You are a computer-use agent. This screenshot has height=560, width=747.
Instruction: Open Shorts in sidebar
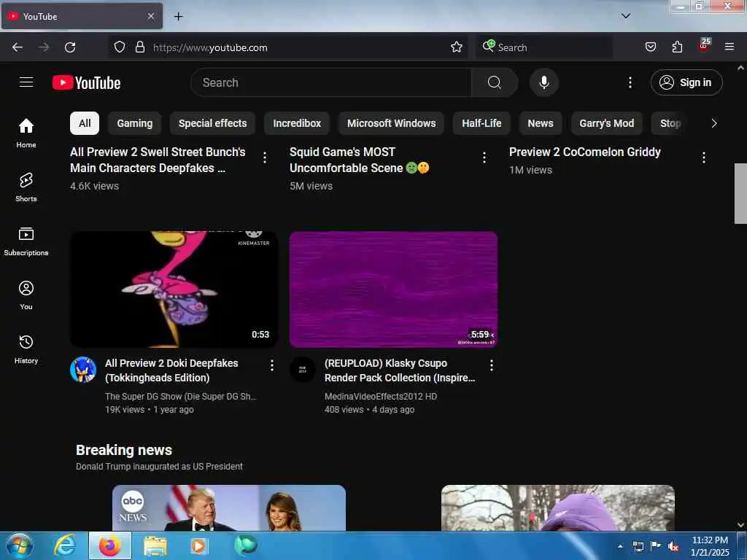(x=26, y=187)
